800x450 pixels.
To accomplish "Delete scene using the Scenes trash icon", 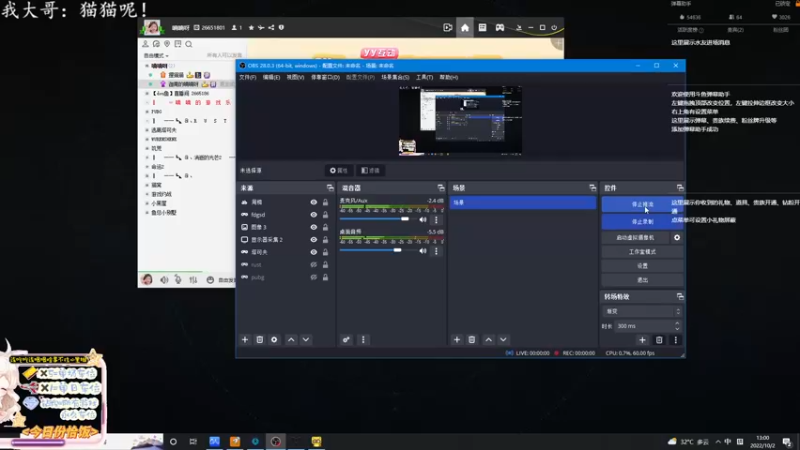I will tap(472, 340).
